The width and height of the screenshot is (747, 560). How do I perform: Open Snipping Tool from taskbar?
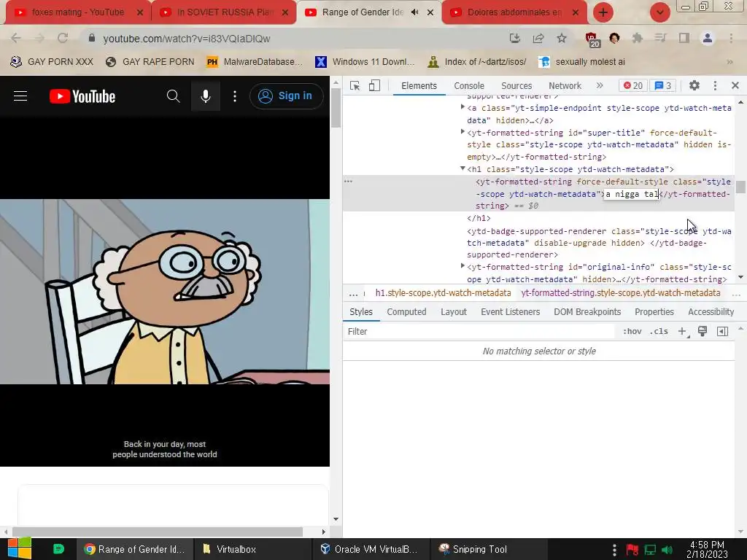pyautogui.click(x=473, y=549)
